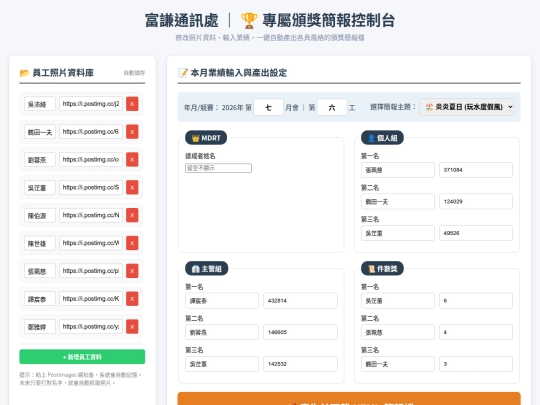The width and height of the screenshot is (540, 405).
Task: Edit 件數獎 first place name field
Action: pos(398,301)
